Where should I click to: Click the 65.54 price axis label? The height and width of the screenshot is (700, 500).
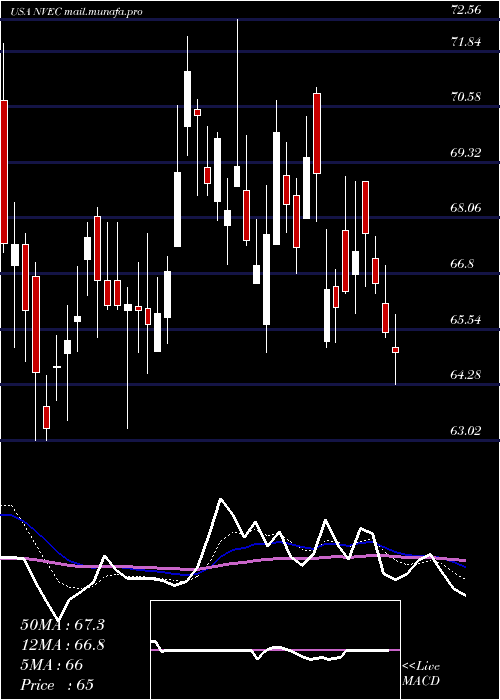[x=466, y=320]
